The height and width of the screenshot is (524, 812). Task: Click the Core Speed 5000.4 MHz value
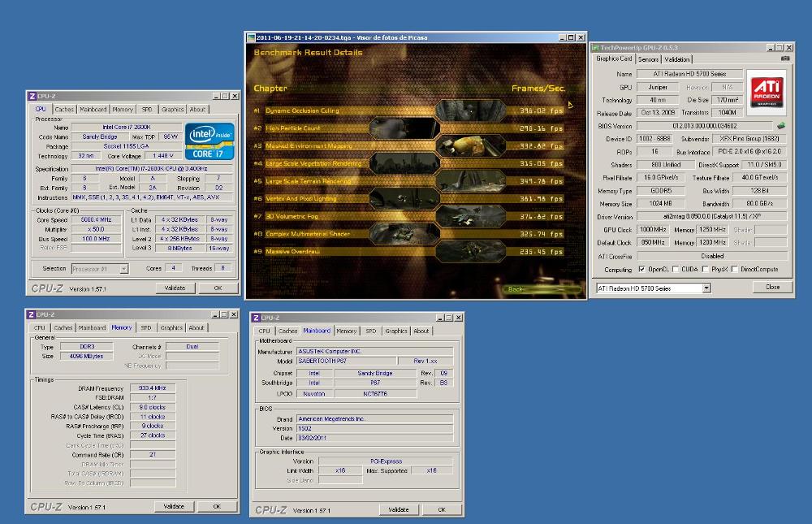(x=97, y=220)
